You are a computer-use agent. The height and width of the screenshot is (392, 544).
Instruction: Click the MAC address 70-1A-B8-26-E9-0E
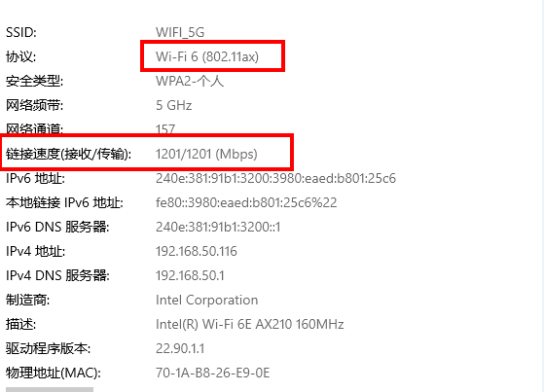[213, 373]
